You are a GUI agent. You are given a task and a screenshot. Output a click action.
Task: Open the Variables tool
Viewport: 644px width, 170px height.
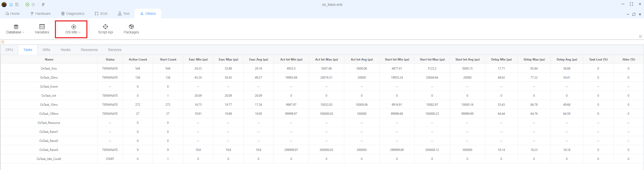pyautogui.click(x=42, y=29)
